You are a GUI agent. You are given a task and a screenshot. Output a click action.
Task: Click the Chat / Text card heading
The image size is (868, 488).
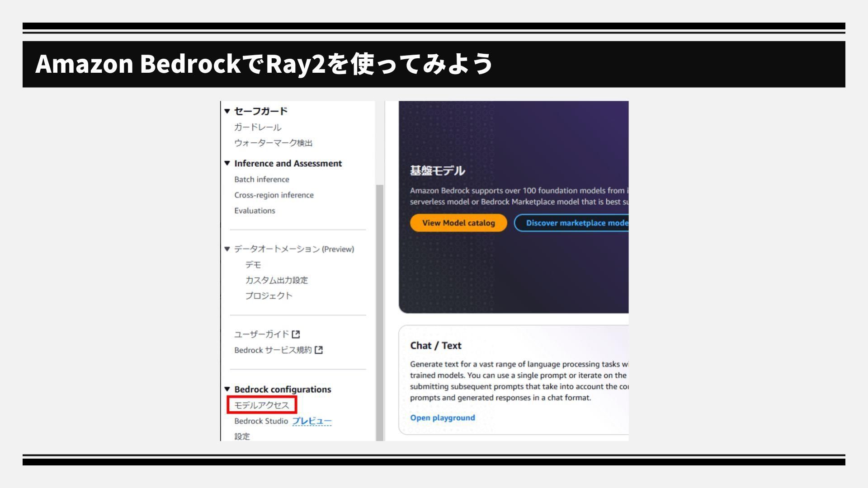tap(436, 346)
